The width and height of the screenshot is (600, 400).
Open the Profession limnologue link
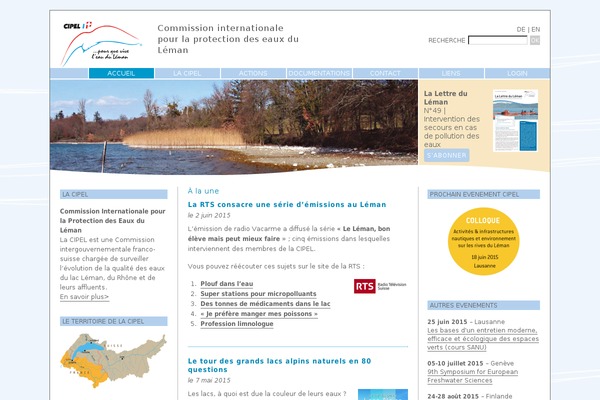pos(237,323)
